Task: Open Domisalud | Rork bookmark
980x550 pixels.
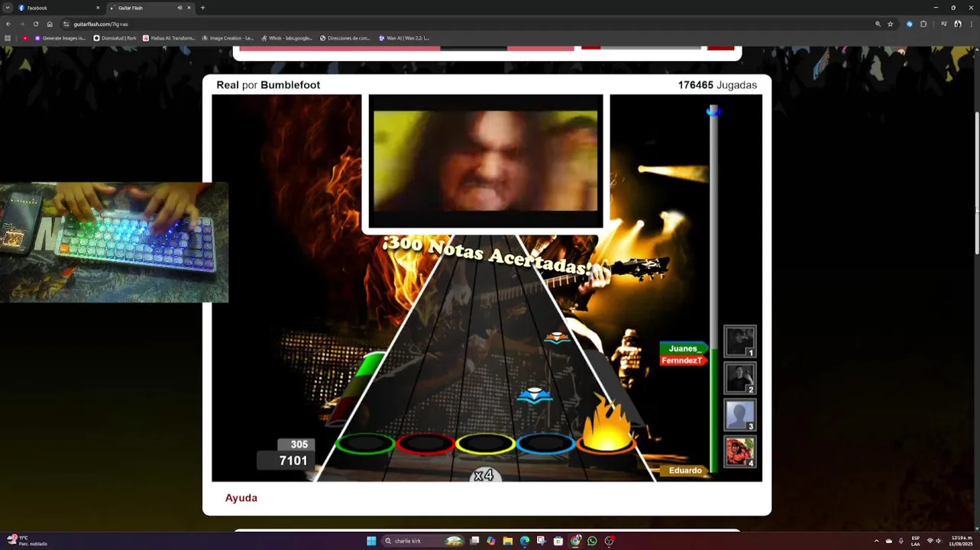Action: [115, 38]
